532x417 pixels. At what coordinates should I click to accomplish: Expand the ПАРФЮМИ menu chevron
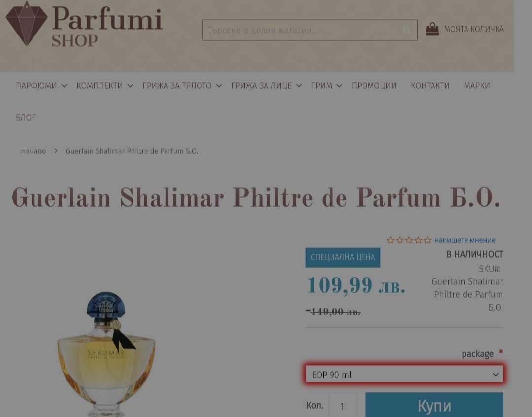coord(64,86)
